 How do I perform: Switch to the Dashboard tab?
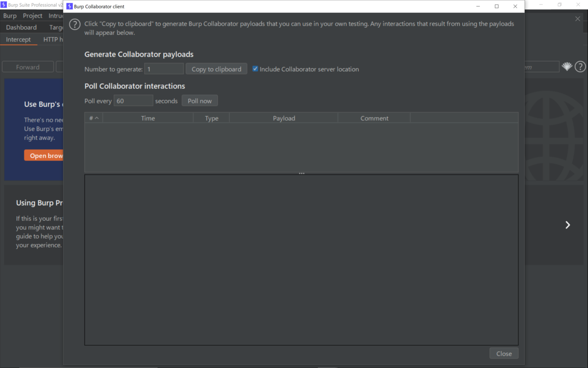click(22, 27)
